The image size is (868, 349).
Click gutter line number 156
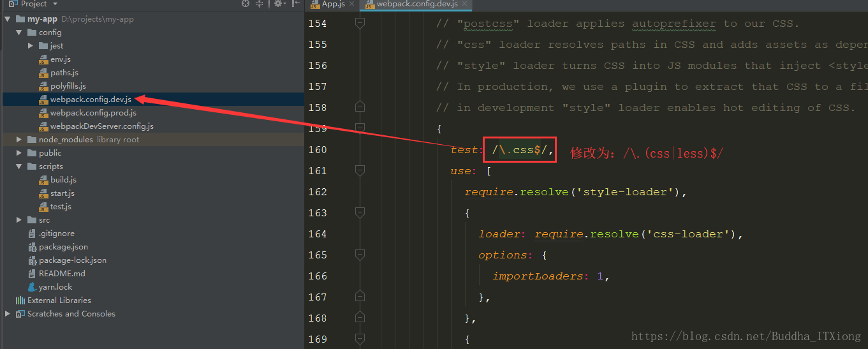point(317,66)
